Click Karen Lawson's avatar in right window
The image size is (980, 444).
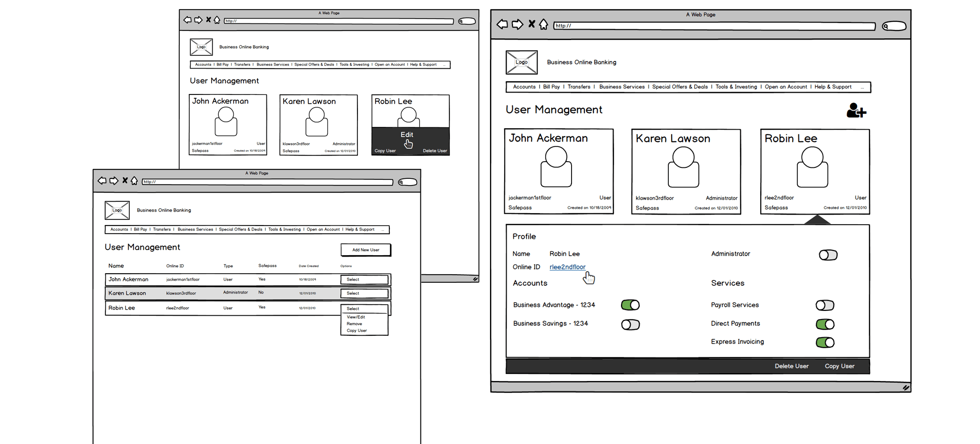[683, 167]
